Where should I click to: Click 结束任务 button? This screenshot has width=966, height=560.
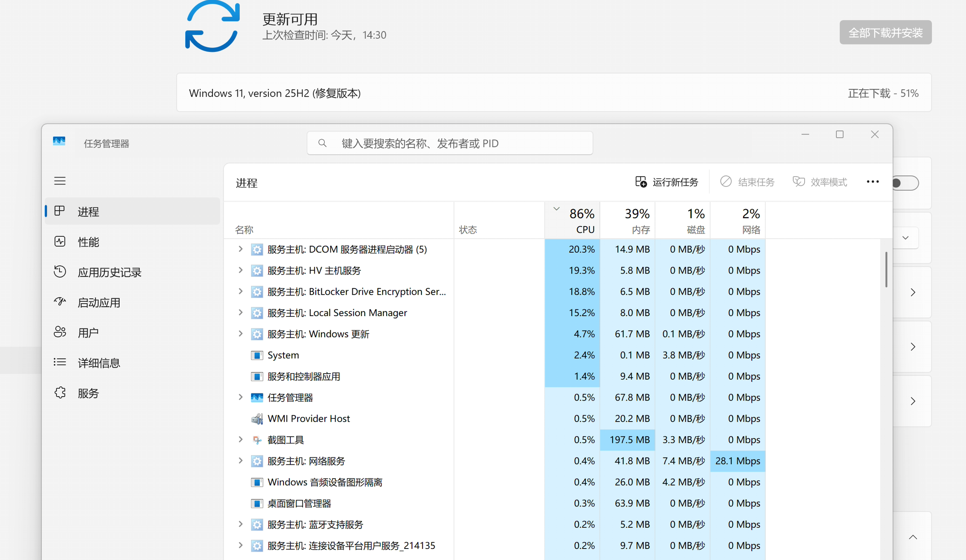pos(747,182)
